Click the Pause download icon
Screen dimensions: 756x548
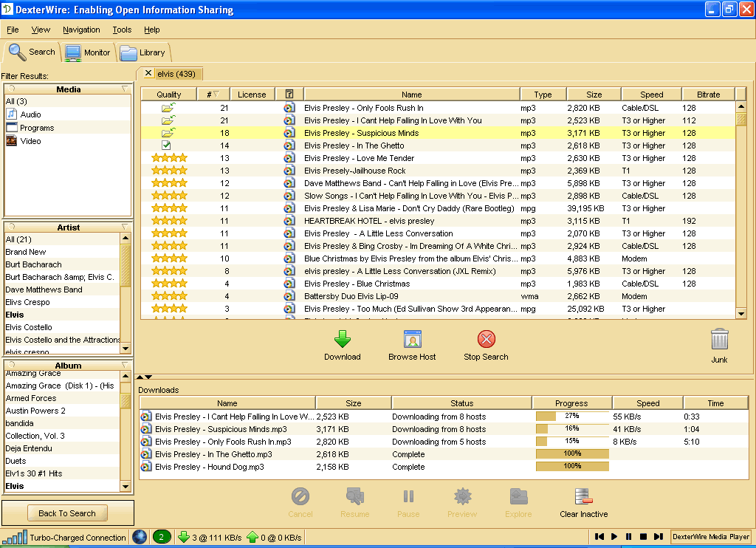pos(408,496)
